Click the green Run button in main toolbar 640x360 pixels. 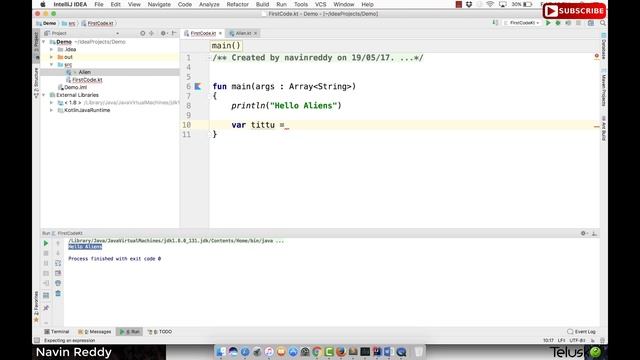coord(548,23)
